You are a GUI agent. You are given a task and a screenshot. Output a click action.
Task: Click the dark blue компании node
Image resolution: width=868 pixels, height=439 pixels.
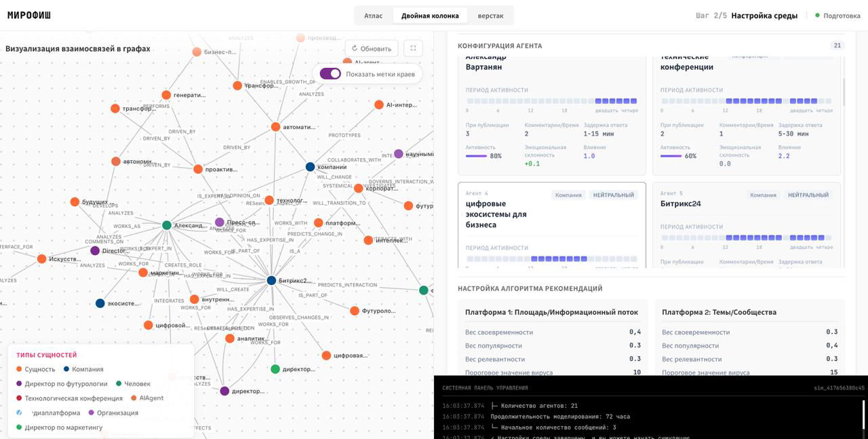(310, 167)
